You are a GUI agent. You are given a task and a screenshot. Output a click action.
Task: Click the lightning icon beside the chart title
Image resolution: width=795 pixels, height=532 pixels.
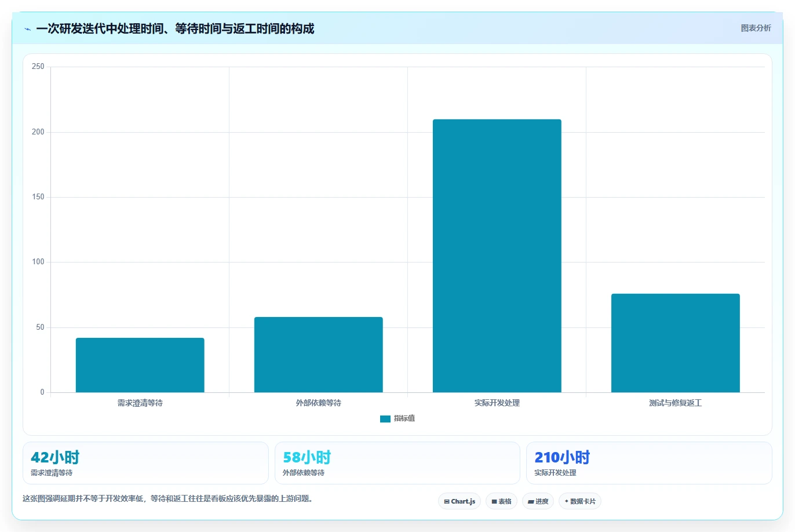click(27, 29)
